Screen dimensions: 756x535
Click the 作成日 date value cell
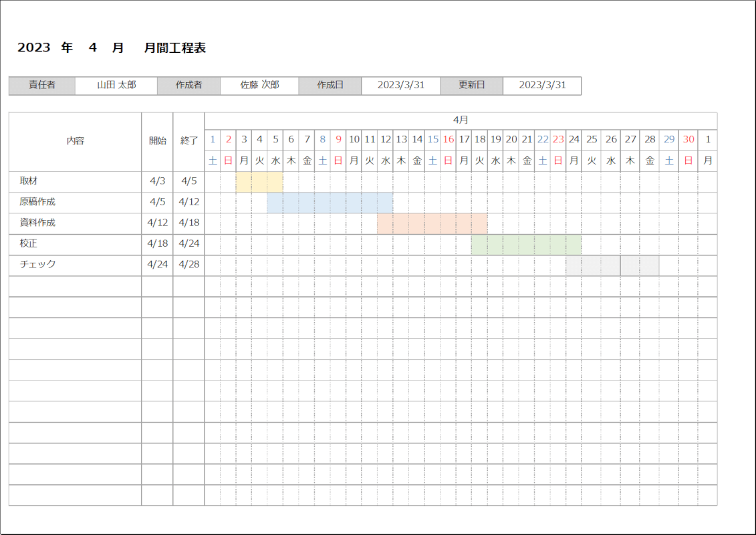(x=400, y=86)
